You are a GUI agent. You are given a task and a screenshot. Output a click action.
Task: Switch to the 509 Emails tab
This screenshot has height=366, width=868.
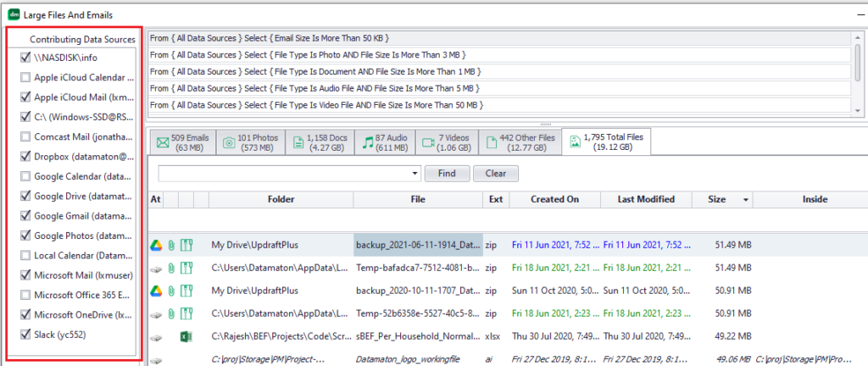(x=182, y=142)
